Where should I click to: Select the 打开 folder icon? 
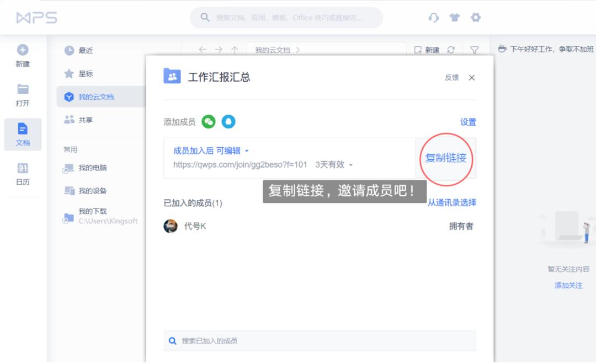22,88
